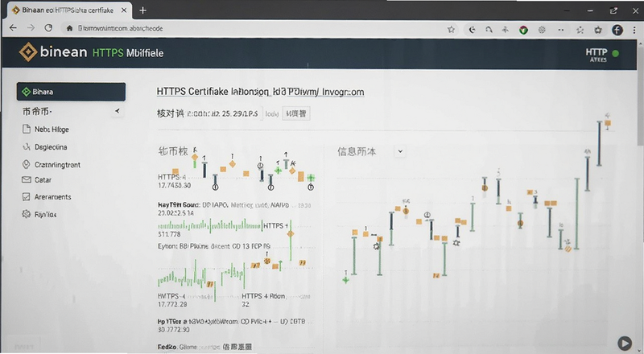Click the dark 'f' profile avatar
The image size is (644, 354).
[617, 30]
